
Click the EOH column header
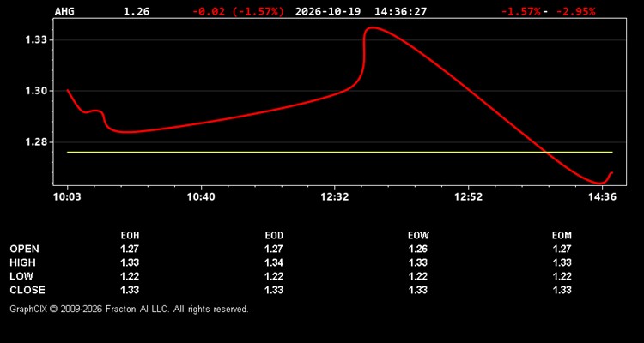click(x=130, y=236)
